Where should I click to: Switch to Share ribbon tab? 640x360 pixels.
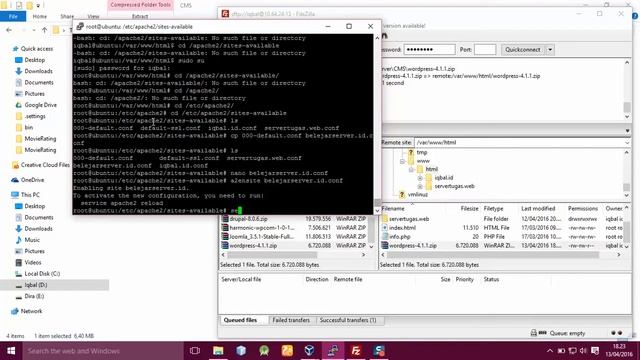(67, 16)
